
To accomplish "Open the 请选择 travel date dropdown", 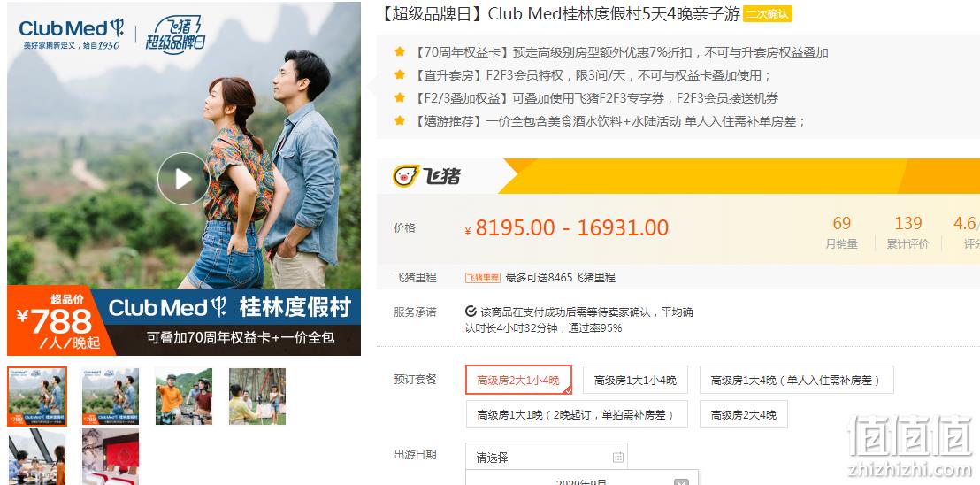I will click(x=547, y=457).
